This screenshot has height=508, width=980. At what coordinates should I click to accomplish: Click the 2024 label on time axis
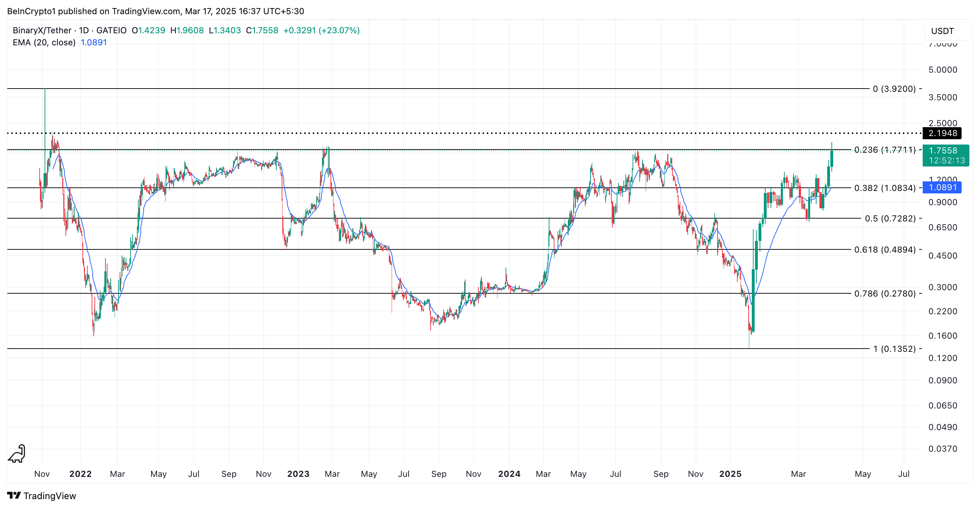509,474
